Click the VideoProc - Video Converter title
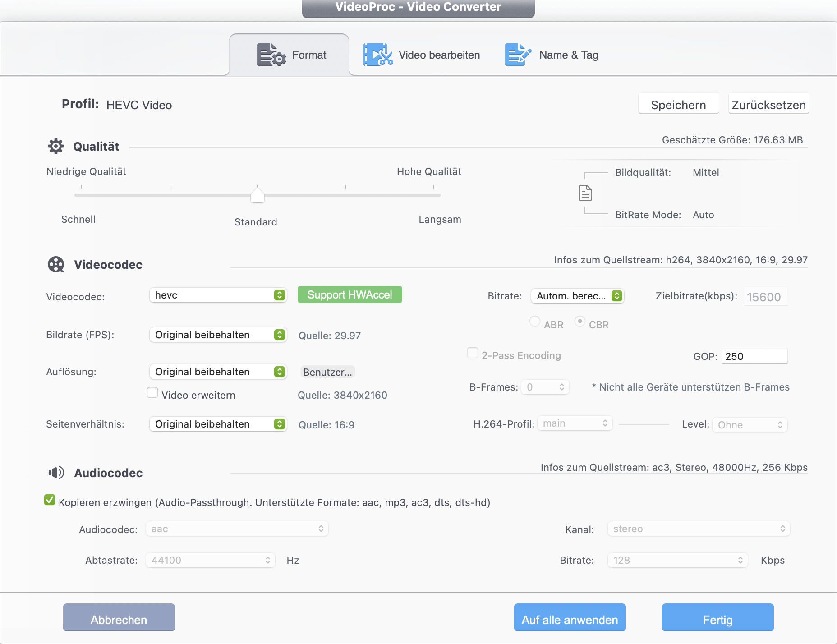This screenshot has width=837, height=644. click(418, 7)
